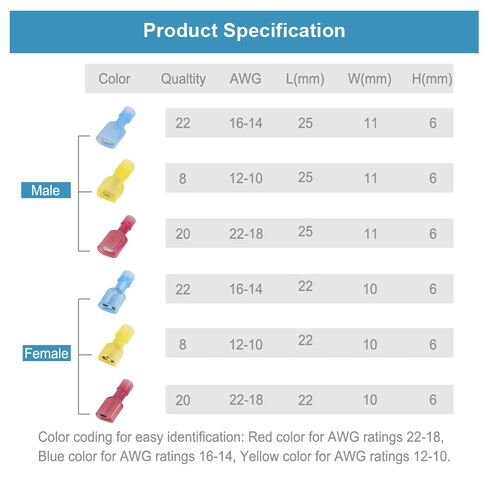Click the width value 10 in red female row
The height and width of the screenshot is (488, 488).
pyautogui.click(x=370, y=400)
